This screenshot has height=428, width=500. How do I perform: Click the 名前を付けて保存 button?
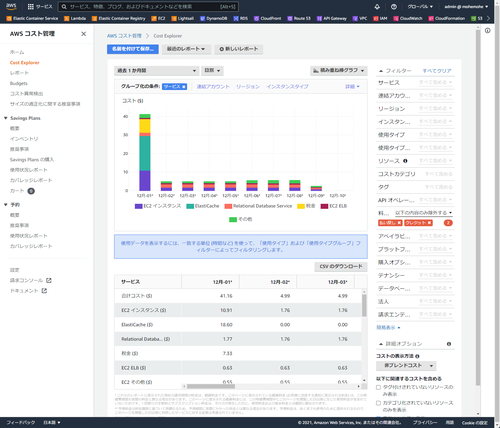[133, 49]
